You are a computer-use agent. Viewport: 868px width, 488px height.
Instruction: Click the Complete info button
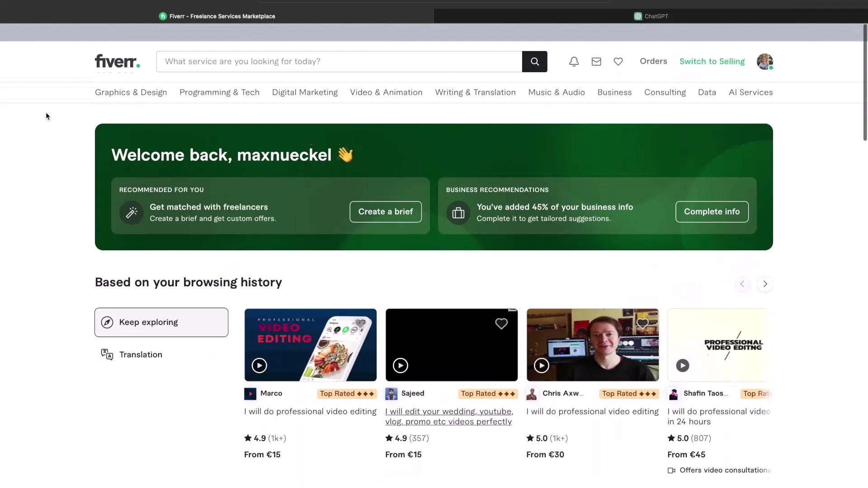[712, 211]
